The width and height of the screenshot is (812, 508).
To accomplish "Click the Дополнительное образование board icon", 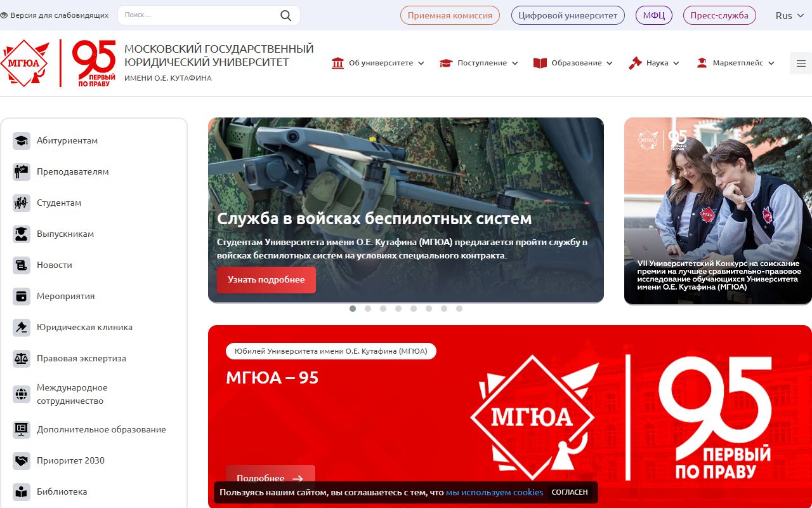I will coord(22,430).
